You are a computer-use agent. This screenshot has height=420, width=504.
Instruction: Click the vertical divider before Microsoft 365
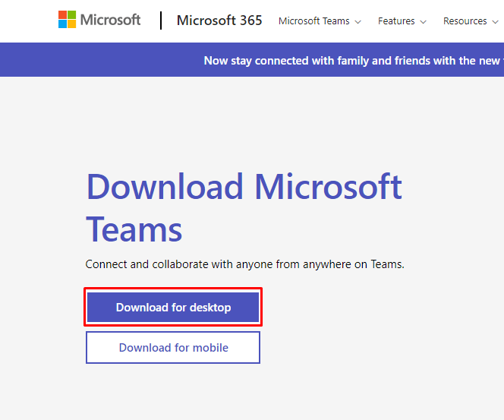click(x=161, y=21)
